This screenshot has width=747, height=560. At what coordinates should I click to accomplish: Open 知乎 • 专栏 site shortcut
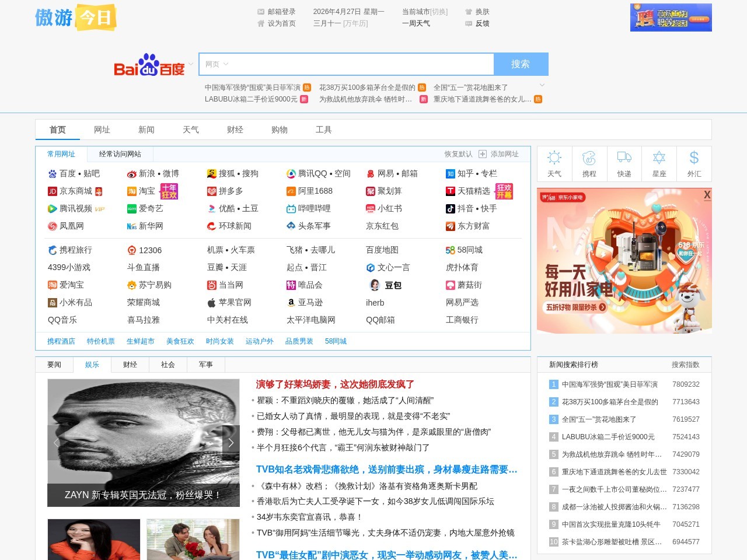(472, 173)
